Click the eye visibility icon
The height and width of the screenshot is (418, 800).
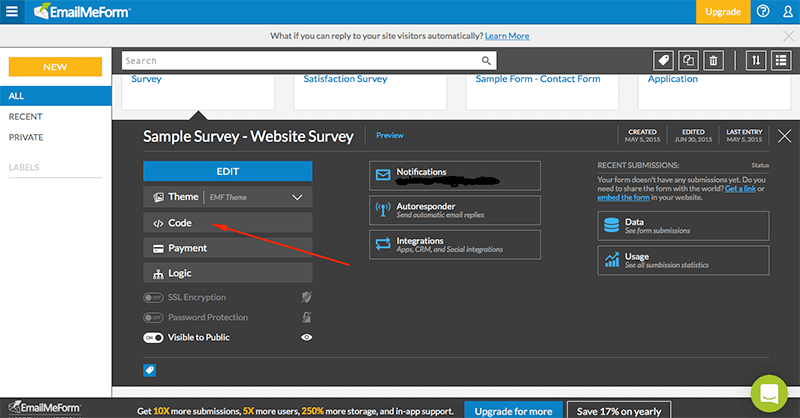coord(306,337)
